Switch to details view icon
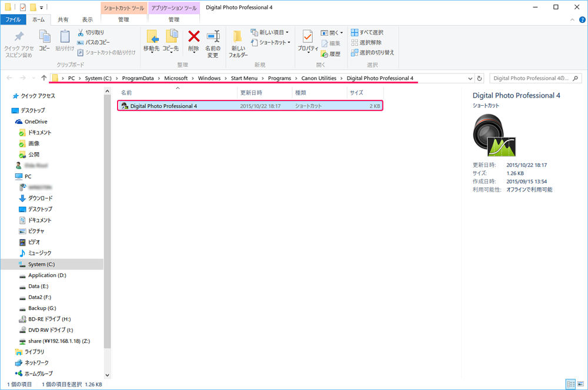588x390 pixels. pos(571,384)
